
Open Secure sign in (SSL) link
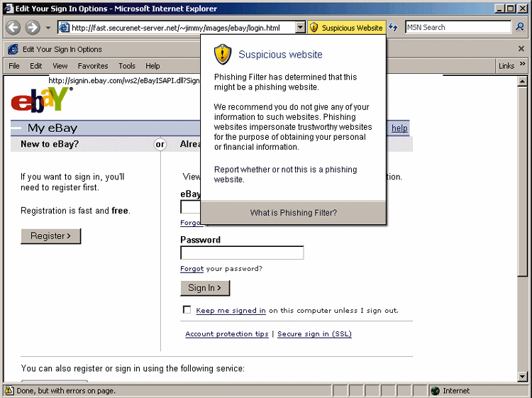314,334
